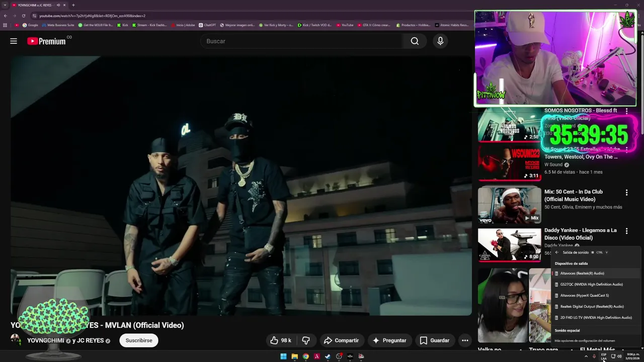Screen dimensions: 644x362
Task: Show hidden system tray icons chevron
Action: pyautogui.click(x=586, y=356)
